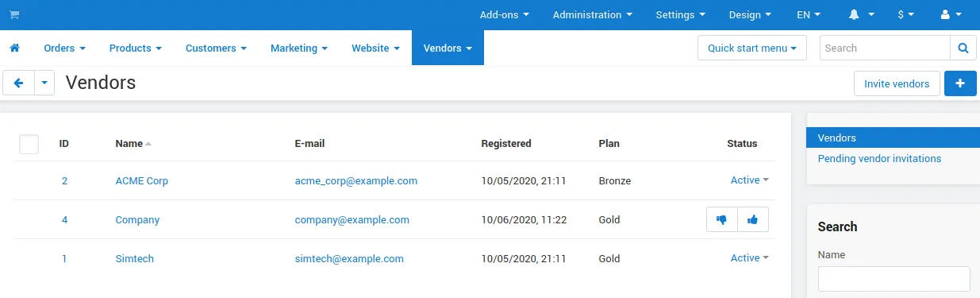This screenshot has height=298, width=980.
Task: Click thumbs up to approve Company
Action: click(x=753, y=219)
